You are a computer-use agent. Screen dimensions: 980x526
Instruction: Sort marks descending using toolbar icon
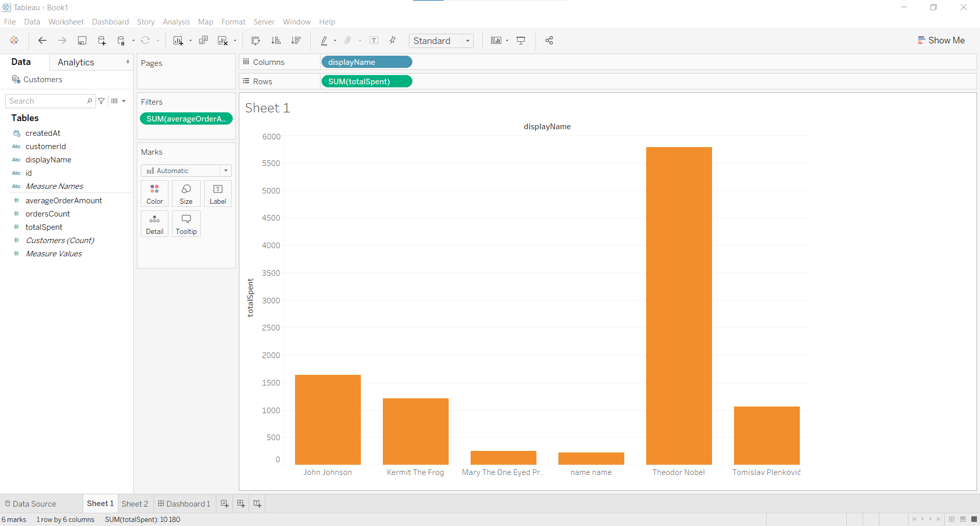pos(296,40)
